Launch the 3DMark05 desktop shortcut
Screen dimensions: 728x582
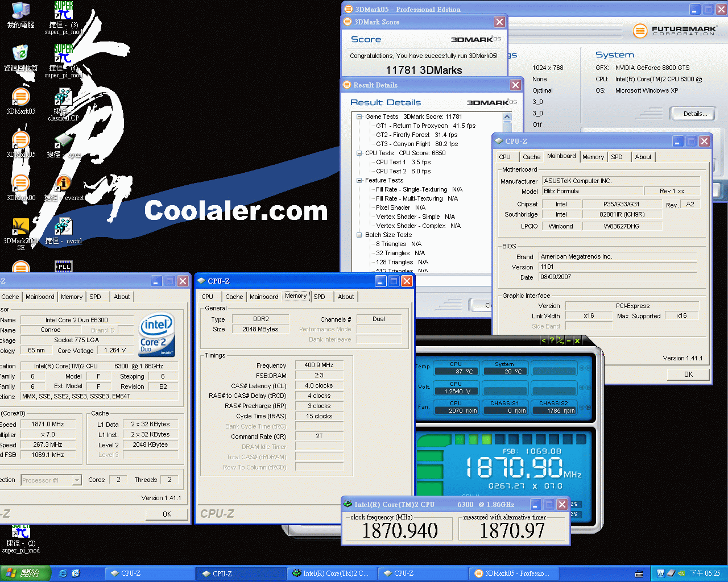[x=20, y=144]
